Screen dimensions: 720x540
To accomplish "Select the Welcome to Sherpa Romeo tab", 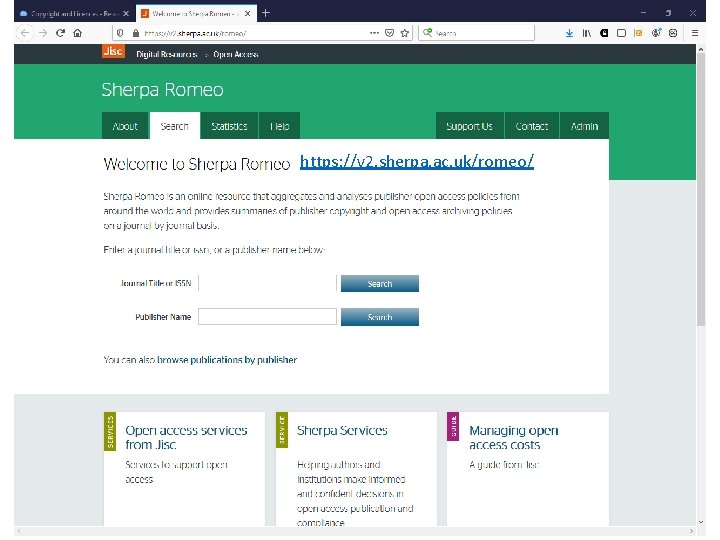I will pyautogui.click(x=196, y=14).
